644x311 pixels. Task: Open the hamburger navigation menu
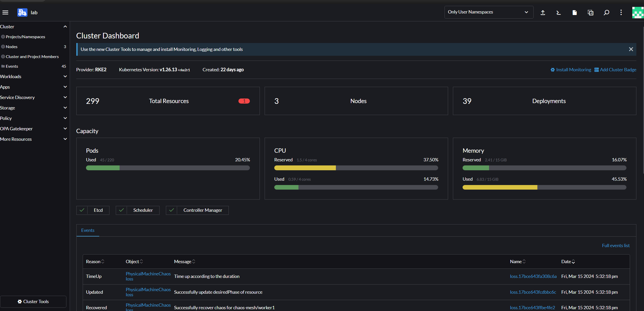pyautogui.click(x=5, y=12)
